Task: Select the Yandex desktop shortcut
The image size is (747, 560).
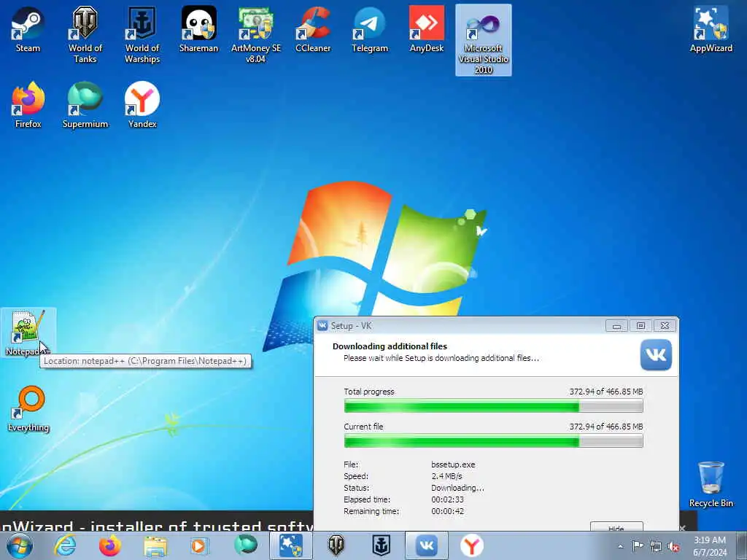Action: [x=142, y=105]
